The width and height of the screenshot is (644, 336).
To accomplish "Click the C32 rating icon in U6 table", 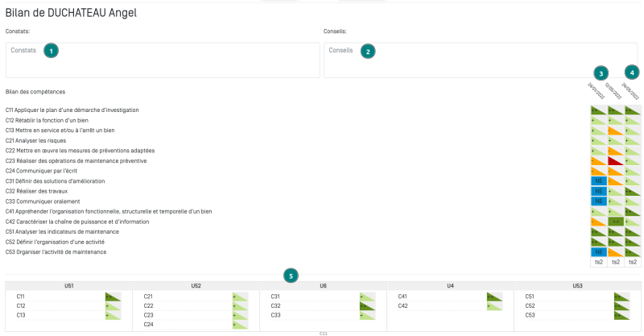I will click(367, 306).
